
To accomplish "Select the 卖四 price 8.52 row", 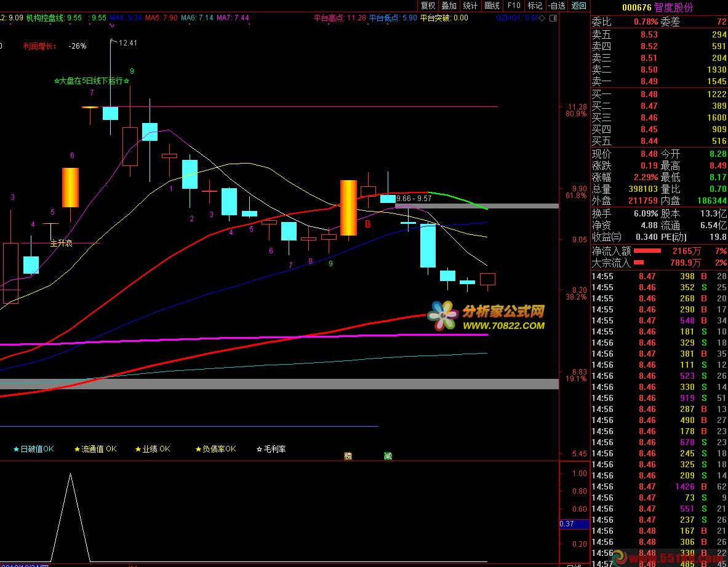I will 659,46.
